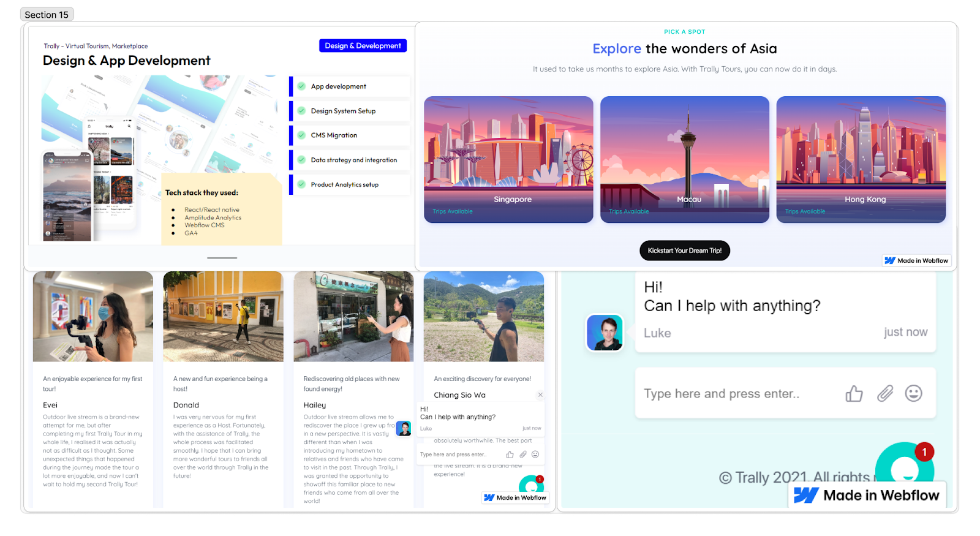Click 'Can I help with anything?' in the enlarged chat
Screen dimensions: 980x536
(732, 306)
